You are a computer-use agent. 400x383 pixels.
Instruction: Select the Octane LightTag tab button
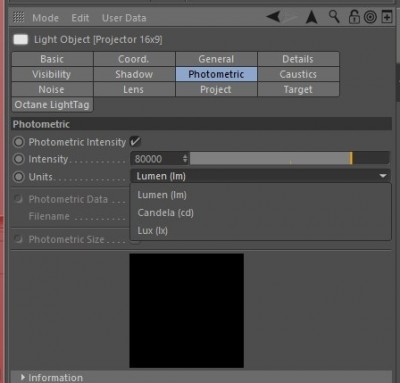click(52, 105)
